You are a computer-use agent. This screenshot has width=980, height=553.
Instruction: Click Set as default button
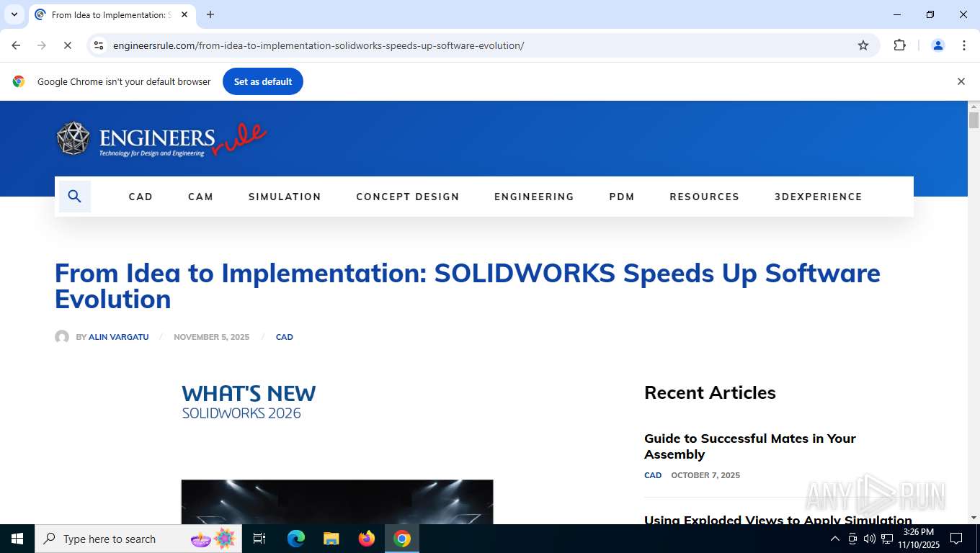click(263, 81)
